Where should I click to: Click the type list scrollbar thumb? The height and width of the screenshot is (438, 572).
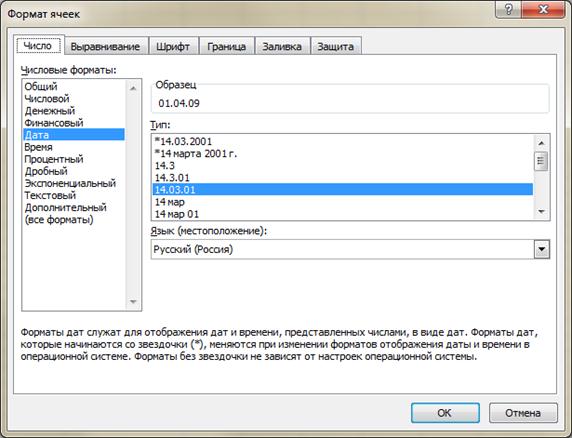[x=541, y=161]
